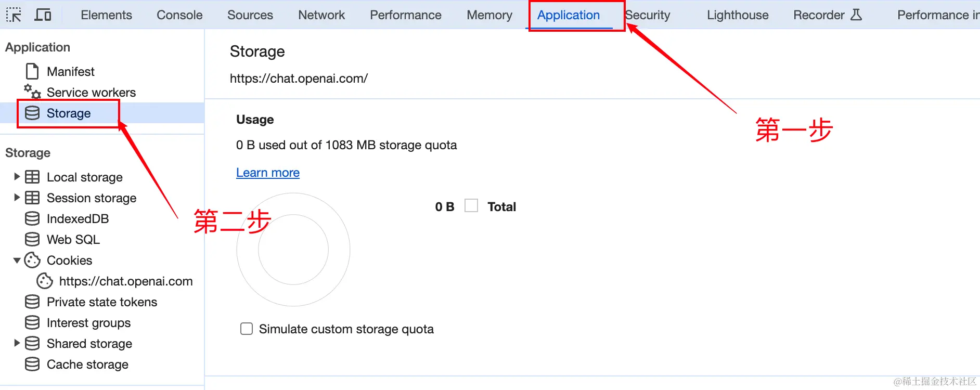Expand the Shared storage tree
The width and height of the screenshot is (980, 390).
(17, 343)
